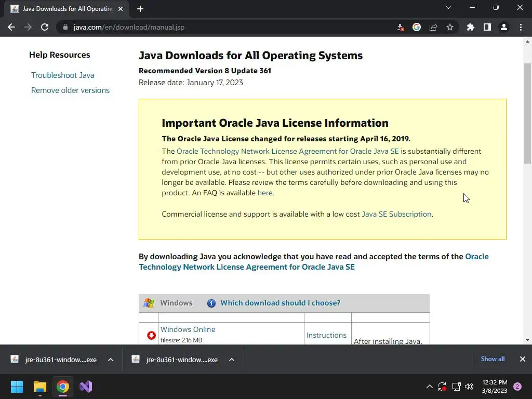The width and height of the screenshot is (532, 399).
Task: Click the Windows logo icon in table header
Action: click(x=149, y=303)
